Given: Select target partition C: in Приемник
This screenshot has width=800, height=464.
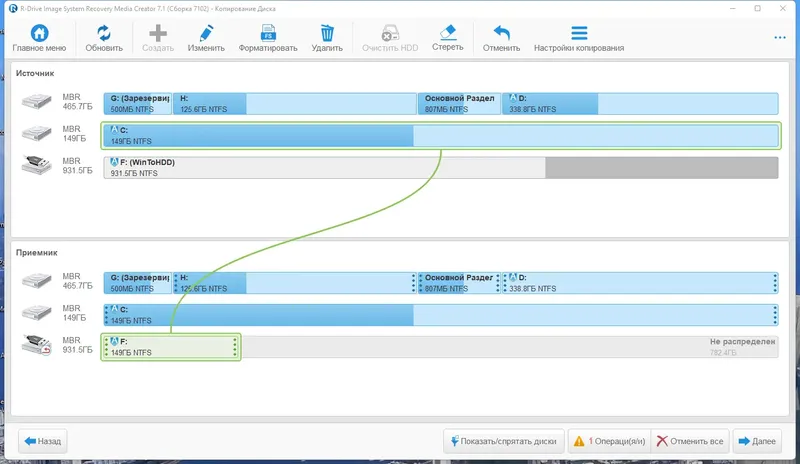Looking at the screenshot, I should (x=441, y=315).
